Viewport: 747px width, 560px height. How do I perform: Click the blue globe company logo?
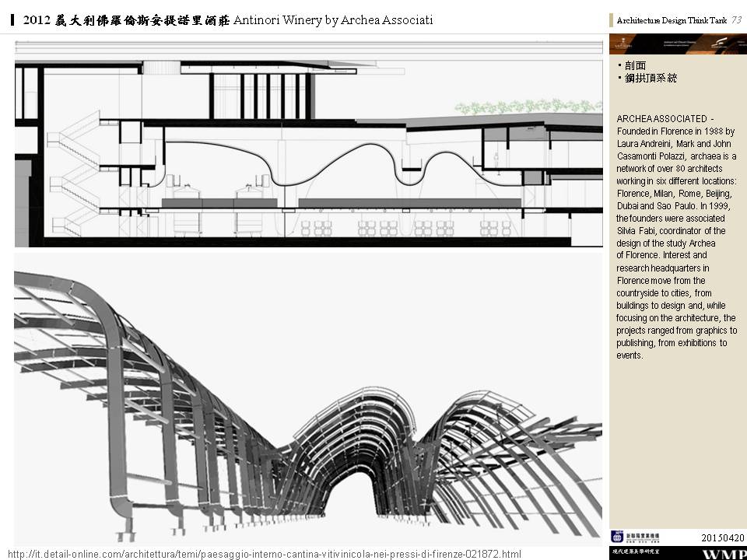(617, 537)
